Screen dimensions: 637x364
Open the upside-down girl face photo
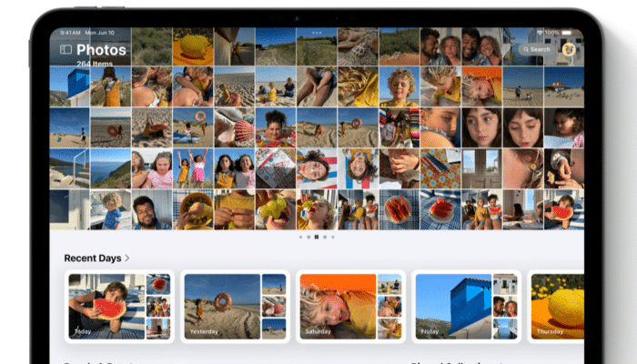click(x=358, y=168)
